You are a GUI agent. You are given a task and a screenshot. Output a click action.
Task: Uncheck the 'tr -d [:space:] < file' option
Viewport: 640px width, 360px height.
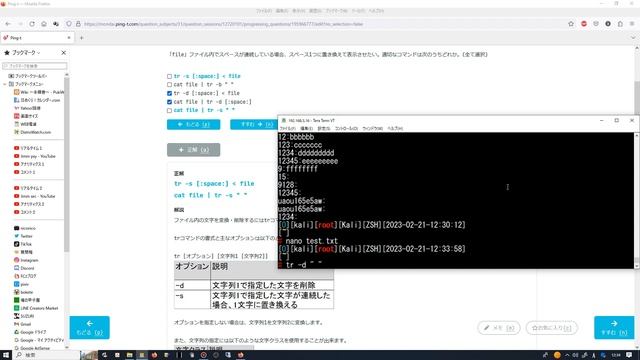pos(169,93)
